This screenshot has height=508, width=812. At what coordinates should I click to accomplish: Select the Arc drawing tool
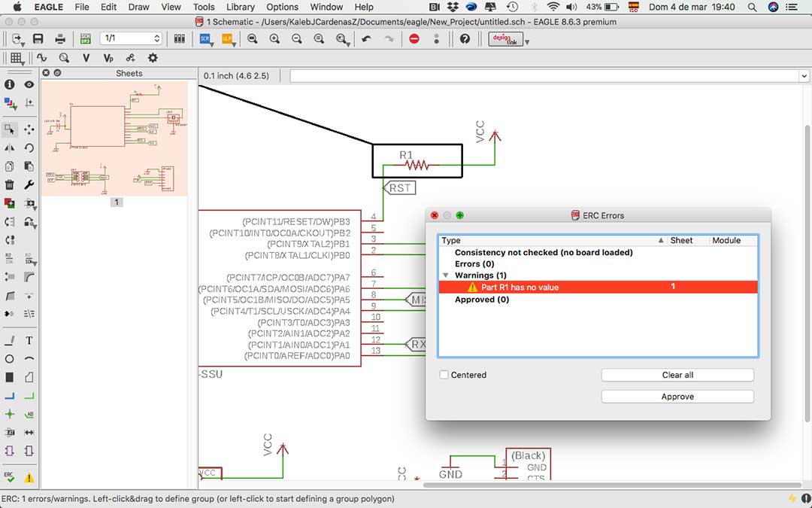[29, 359]
